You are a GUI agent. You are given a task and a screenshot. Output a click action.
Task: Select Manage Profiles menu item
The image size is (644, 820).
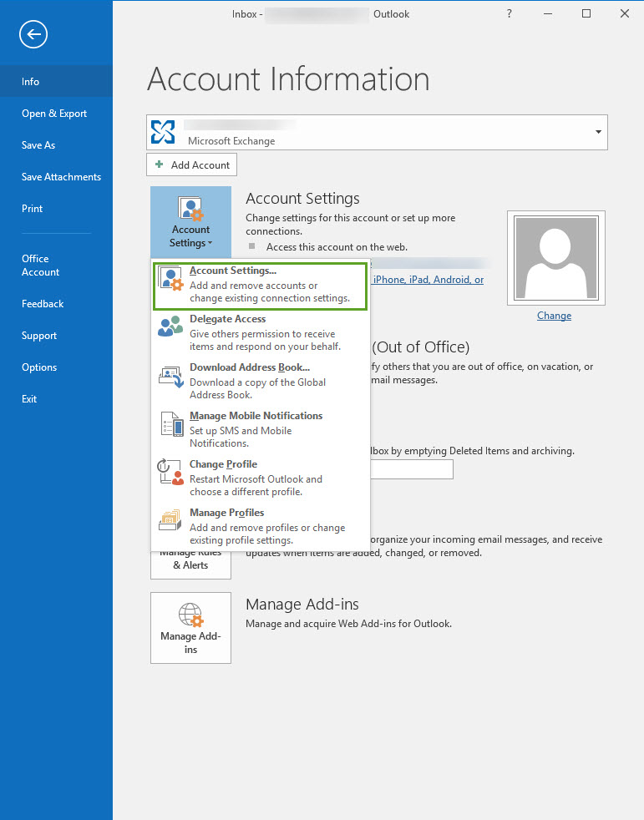[261, 529]
